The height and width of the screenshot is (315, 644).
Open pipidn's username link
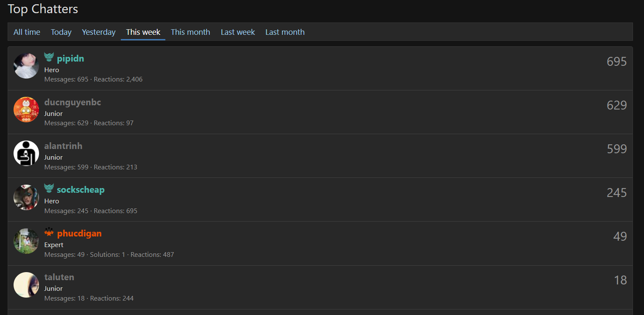click(x=70, y=59)
